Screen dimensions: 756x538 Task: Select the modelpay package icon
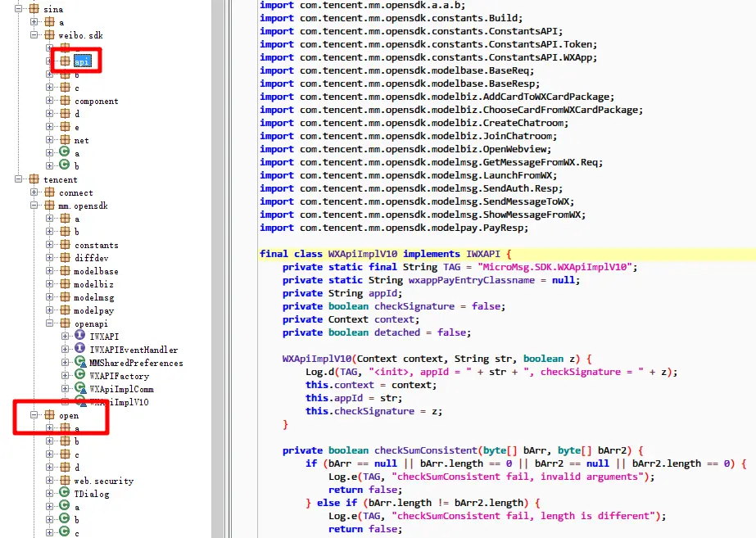65,310
